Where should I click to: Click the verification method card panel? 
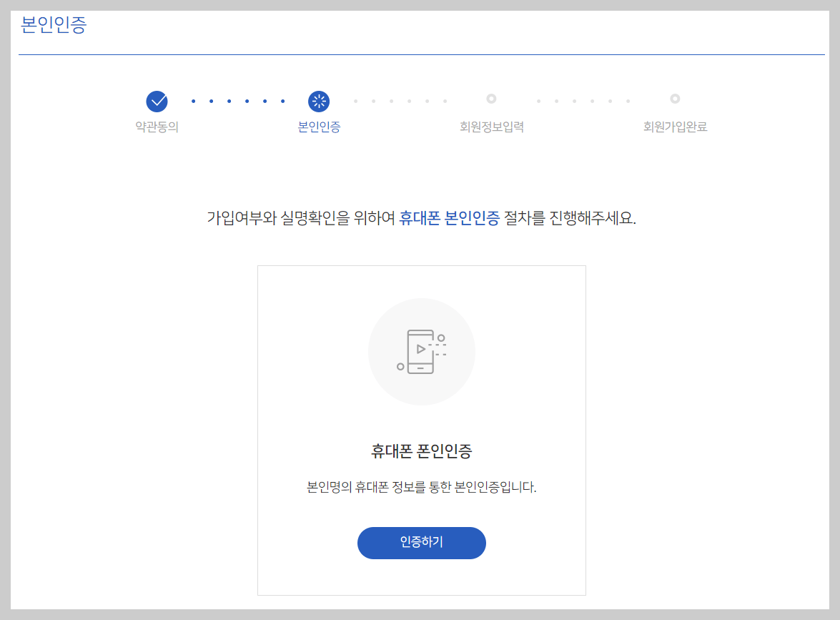pyautogui.click(x=421, y=430)
